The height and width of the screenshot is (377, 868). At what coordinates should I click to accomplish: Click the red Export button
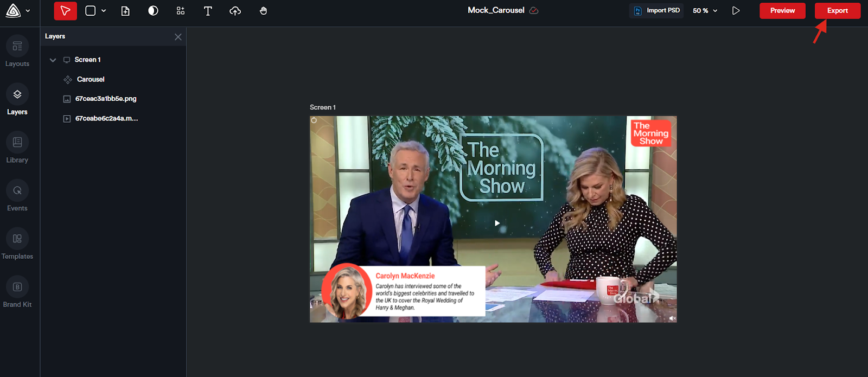pyautogui.click(x=837, y=11)
